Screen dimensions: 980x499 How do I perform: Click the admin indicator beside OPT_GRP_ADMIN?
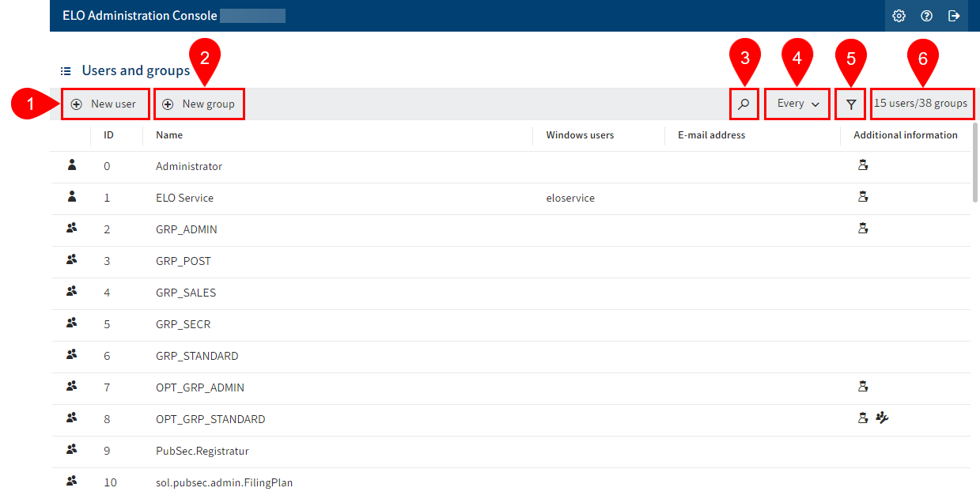coord(863,386)
